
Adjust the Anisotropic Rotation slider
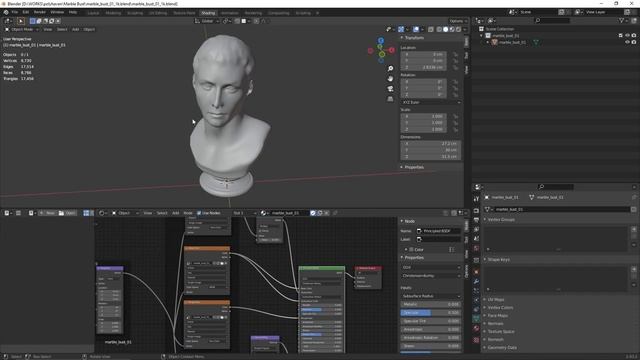pyautogui.click(x=431, y=338)
